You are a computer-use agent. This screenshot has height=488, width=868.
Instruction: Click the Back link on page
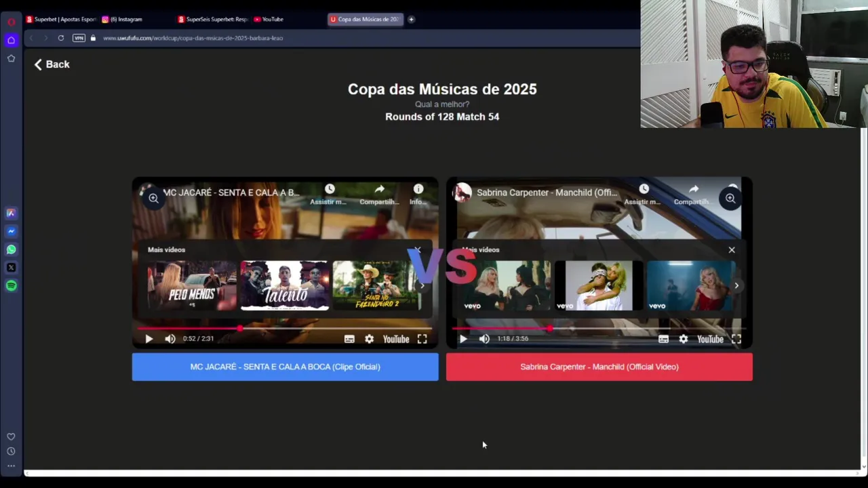pos(52,64)
